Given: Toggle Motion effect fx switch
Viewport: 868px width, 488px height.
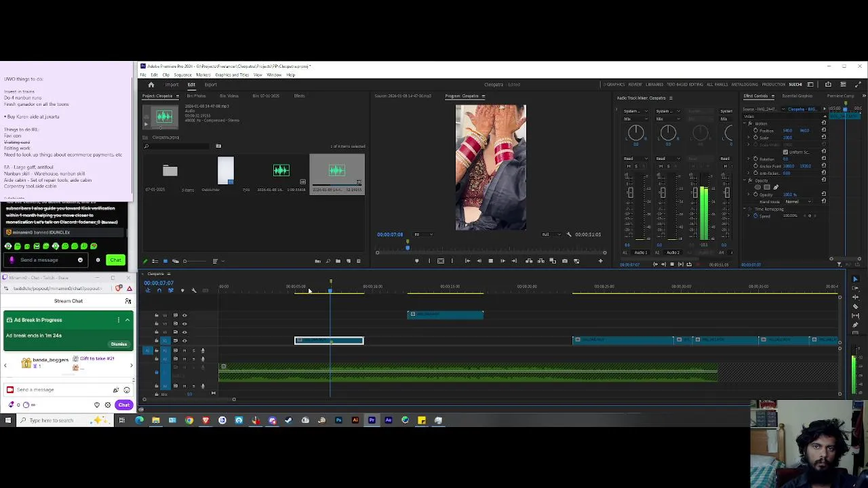Looking at the screenshot, I should [750, 123].
